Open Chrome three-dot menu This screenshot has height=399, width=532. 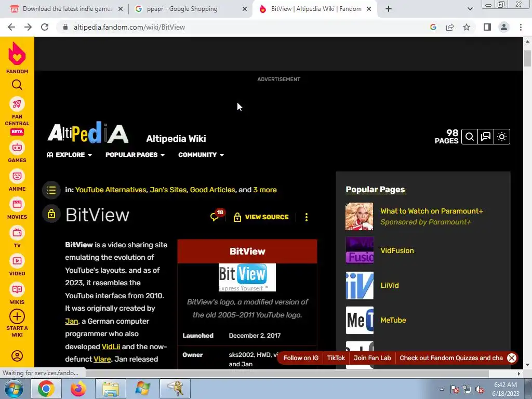point(521,27)
